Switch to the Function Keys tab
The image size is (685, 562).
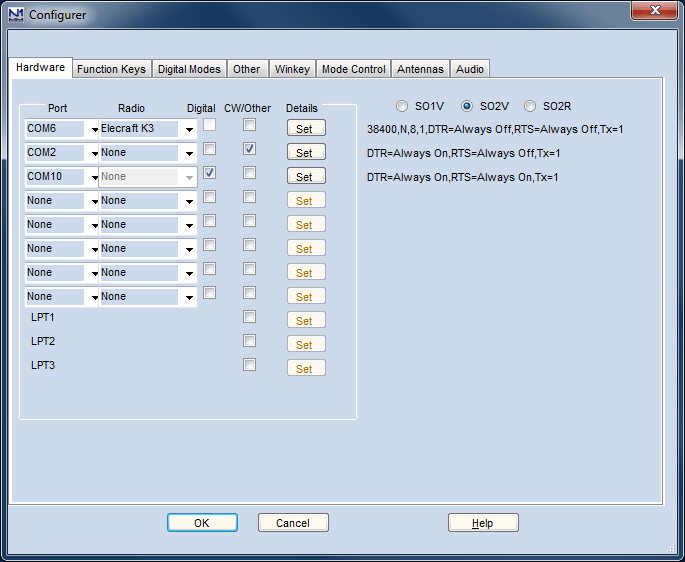coord(111,69)
